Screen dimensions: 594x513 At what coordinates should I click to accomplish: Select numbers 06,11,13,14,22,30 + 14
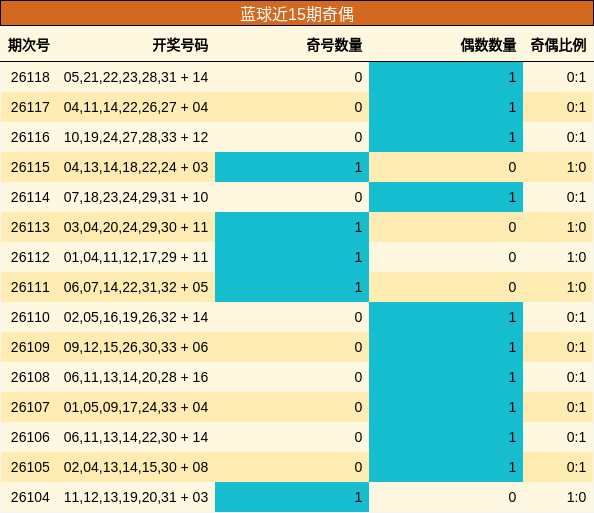click(x=136, y=437)
